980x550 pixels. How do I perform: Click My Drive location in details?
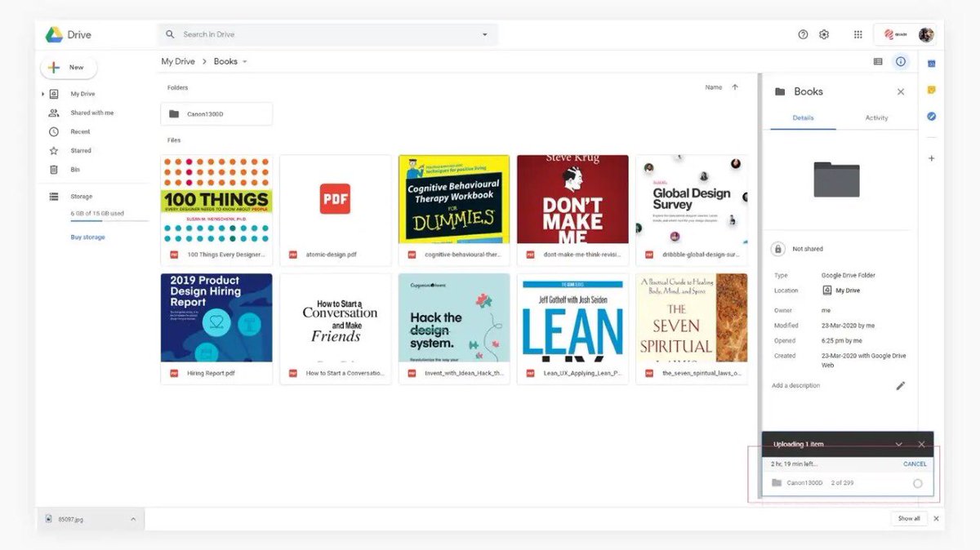click(x=841, y=291)
